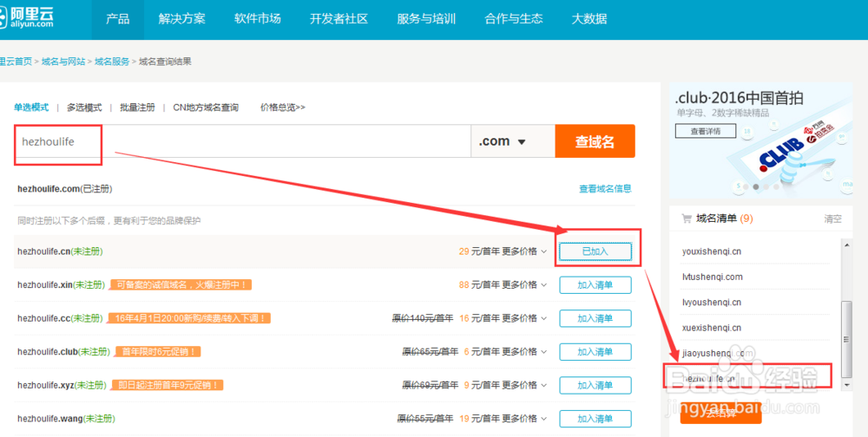Open the 大数据 menu
The height and width of the screenshot is (437, 868).
coord(589,19)
